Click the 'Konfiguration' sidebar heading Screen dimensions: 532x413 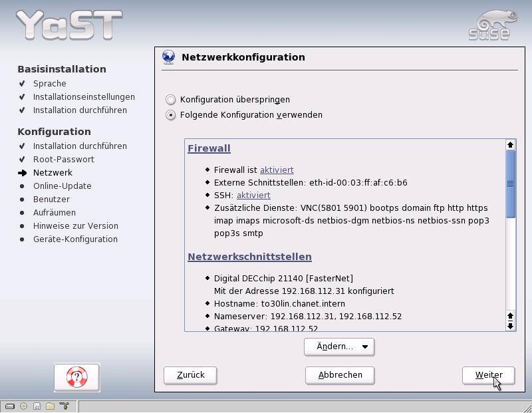tap(55, 132)
